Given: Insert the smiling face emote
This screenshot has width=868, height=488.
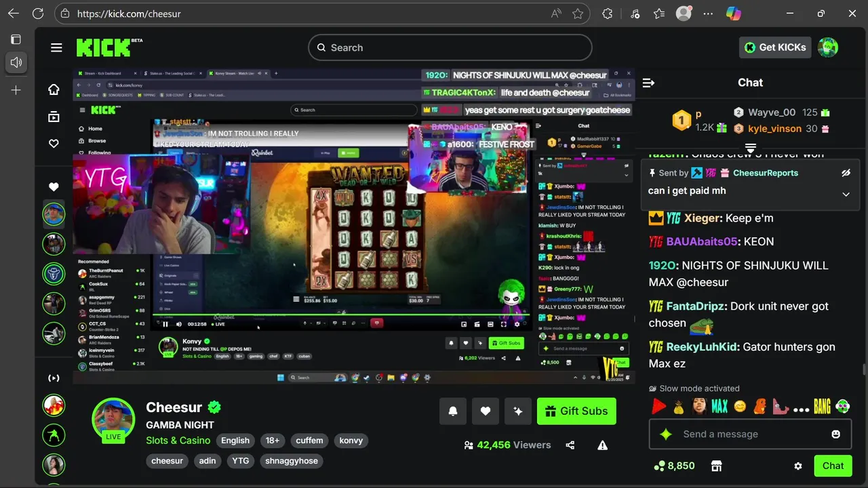Looking at the screenshot, I should click(740, 407).
